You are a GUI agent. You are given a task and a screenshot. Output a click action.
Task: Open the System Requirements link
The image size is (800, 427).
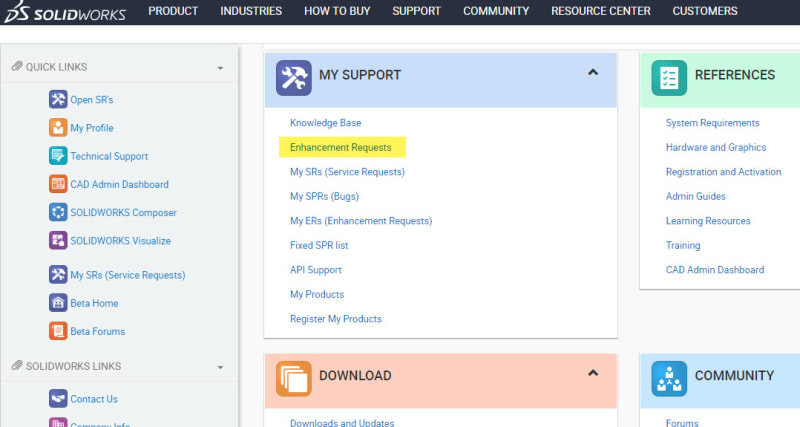click(713, 123)
